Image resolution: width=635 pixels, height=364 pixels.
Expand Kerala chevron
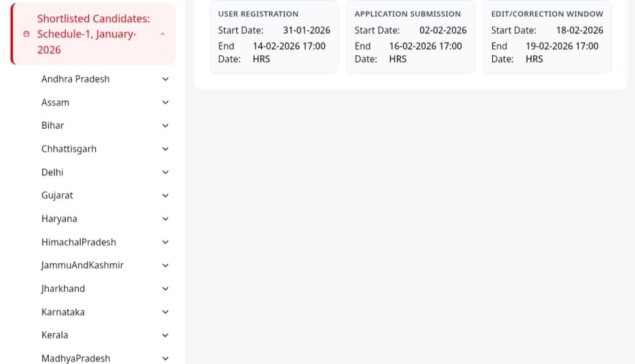coord(165,335)
